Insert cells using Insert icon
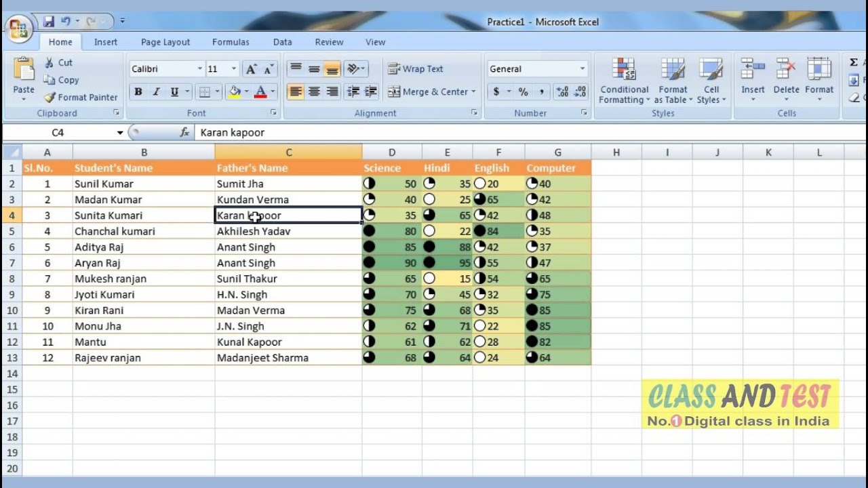 [x=753, y=68]
